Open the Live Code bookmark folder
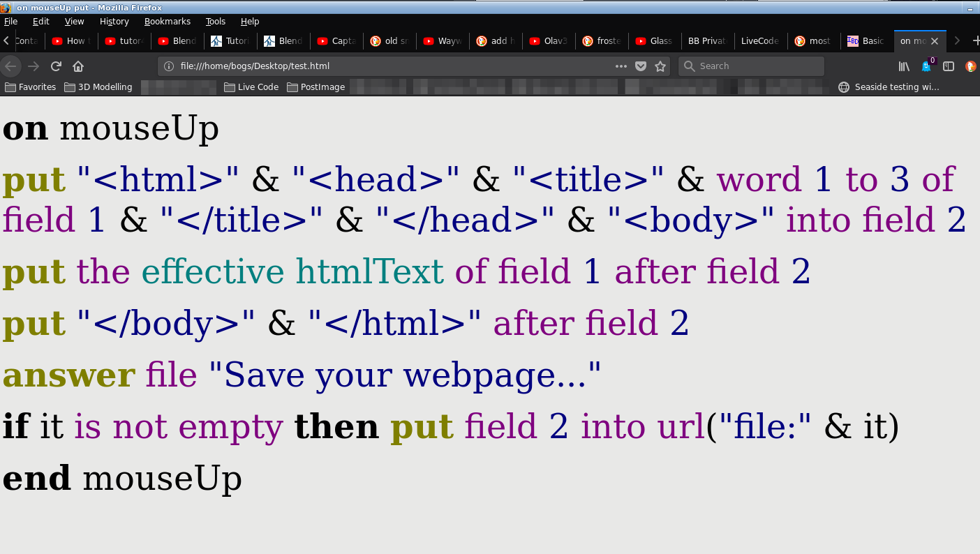Viewport: 980px width, 554px height. (251, 87)
